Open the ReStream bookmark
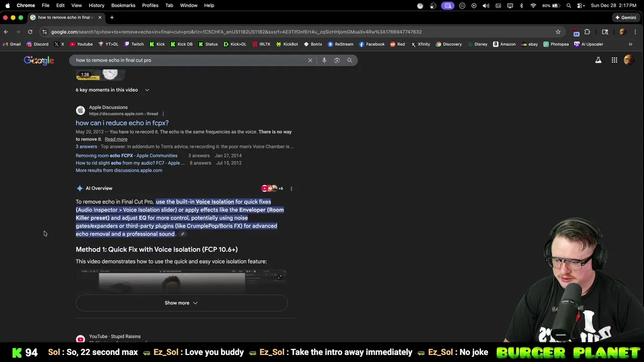The height and width of the screenshot is (362, 644). 341,44
